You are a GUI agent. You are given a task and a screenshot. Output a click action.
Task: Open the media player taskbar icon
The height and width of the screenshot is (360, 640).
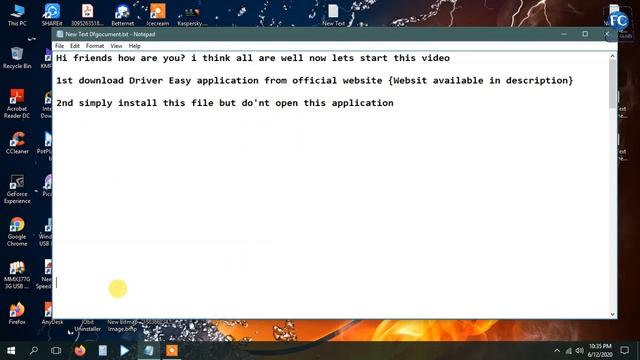[x=125, y=351]
